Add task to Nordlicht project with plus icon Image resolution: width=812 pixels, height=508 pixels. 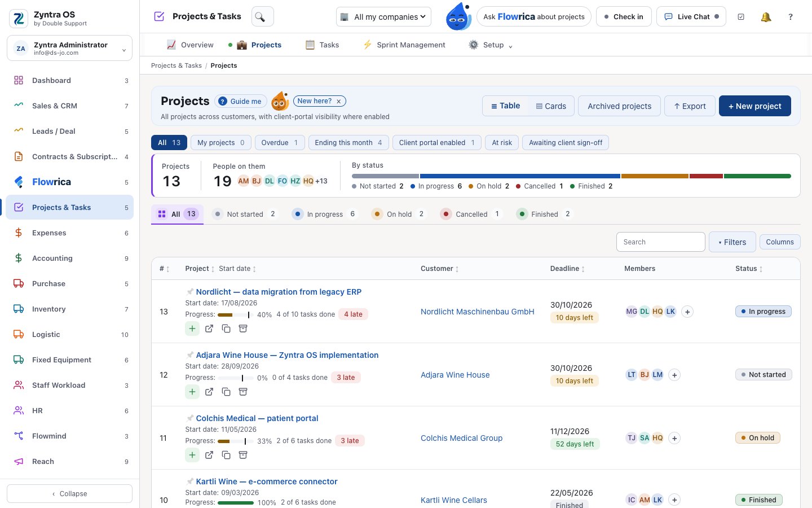(x=192, y=329)
